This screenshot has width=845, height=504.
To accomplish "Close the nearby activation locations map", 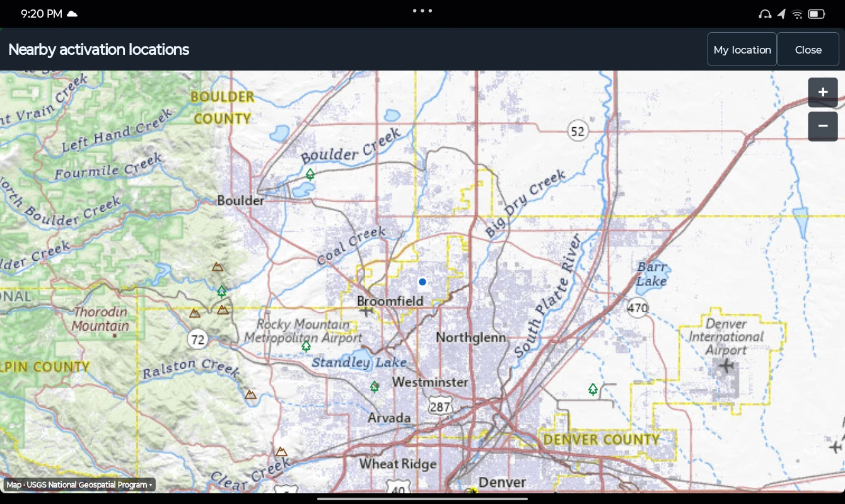I will [x=808, y=49].
